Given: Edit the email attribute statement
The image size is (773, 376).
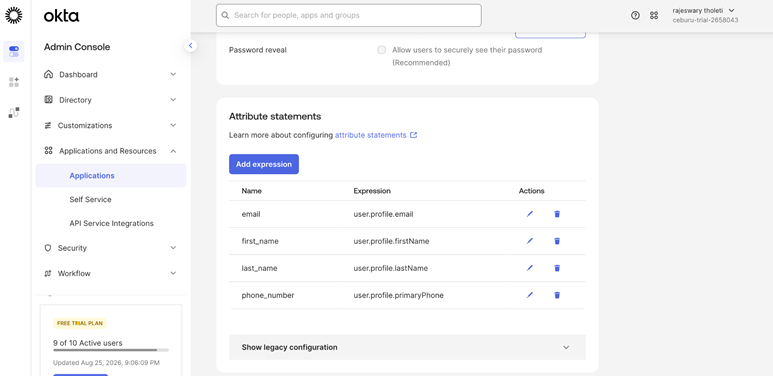Looking at the screenshot, I should (530, 214).
